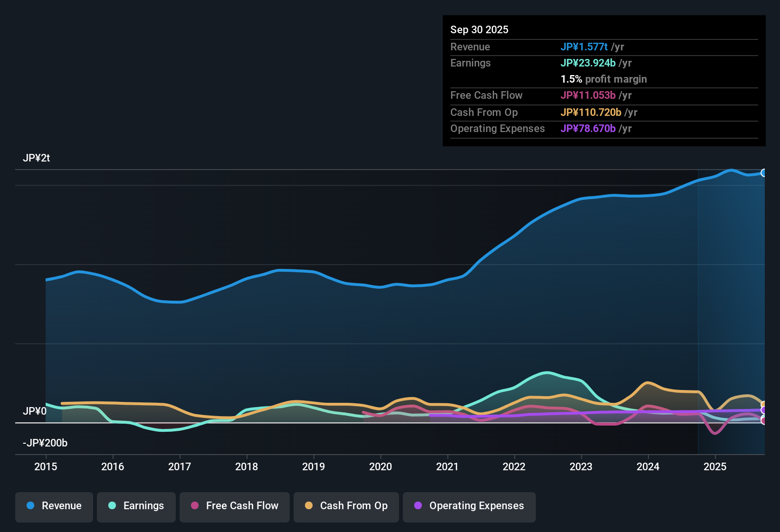Image resolution: width=780 pixels, height=532 pixels.
Task: Select the teal Earnings legend dot
Action: (112, 506)
